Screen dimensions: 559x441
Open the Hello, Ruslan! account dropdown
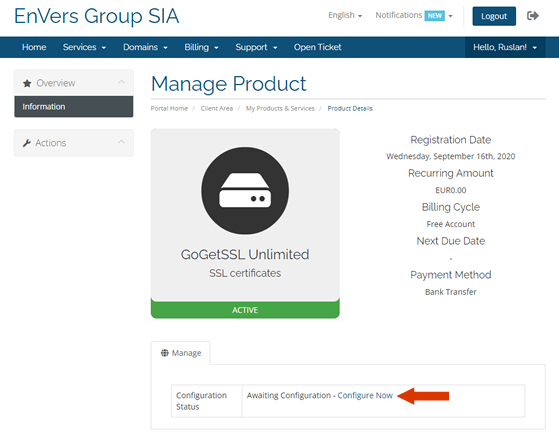pyautogui.click(x=505, y=47)
